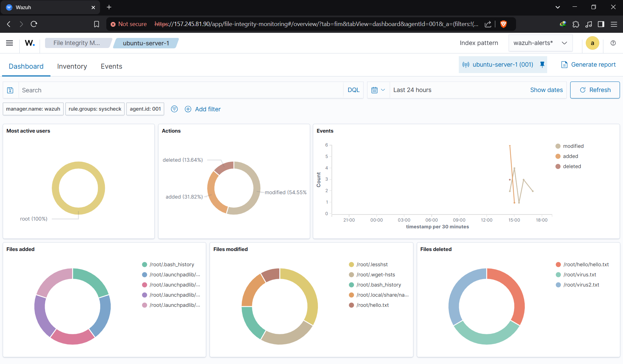Edit the agent.id: 001 filter
The width and height of the screenshot is (623, 364).
145,109
